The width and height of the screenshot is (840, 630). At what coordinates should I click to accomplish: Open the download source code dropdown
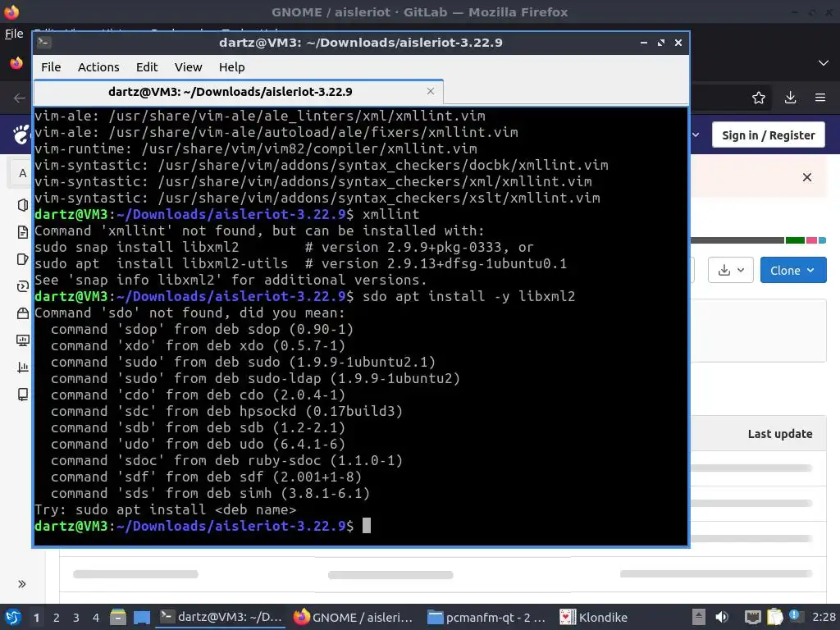tap(731, 271)
